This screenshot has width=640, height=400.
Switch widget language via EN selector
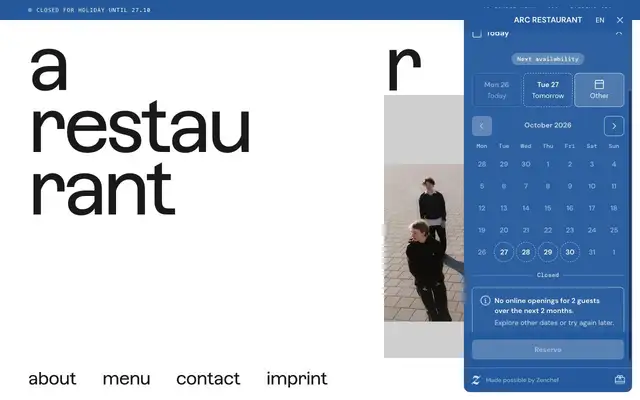[600, 20]
